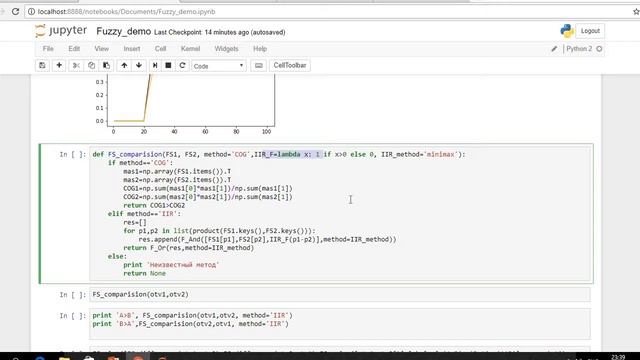The width and height of the screenshot is (640, 360).
Task: Click the CellToolbar button
Action: point(290,65)
